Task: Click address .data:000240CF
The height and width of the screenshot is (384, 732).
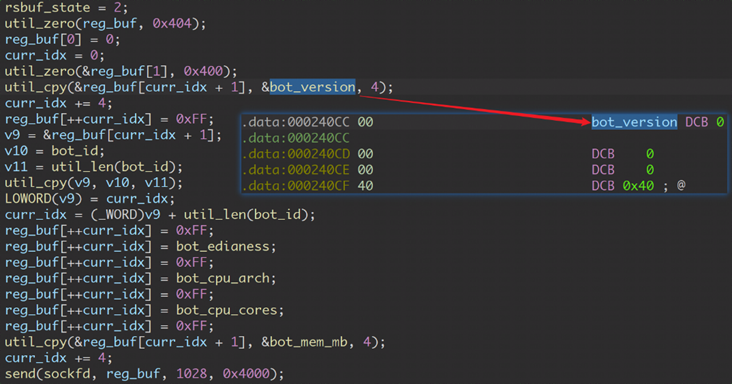Action: click(x=296, y=186)
